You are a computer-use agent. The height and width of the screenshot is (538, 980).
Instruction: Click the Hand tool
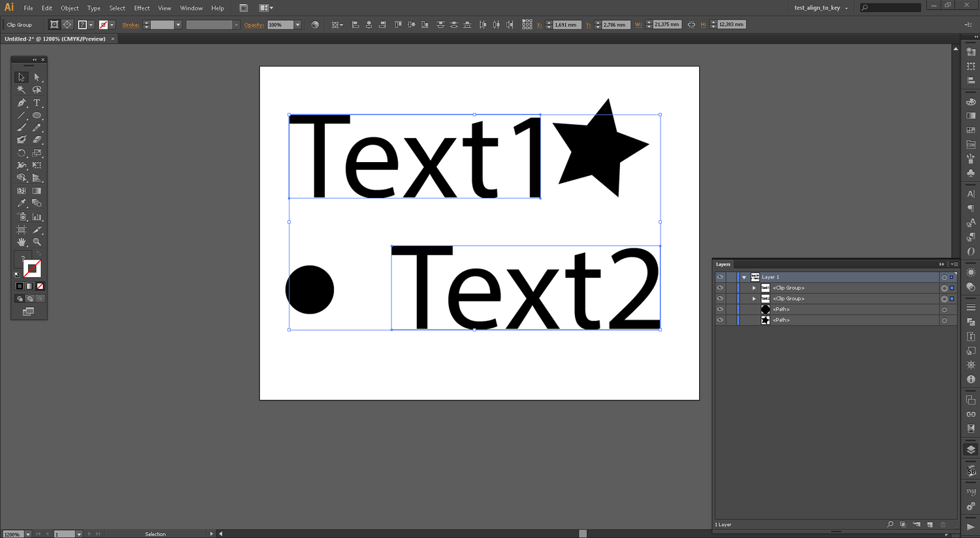tap(22, 242)
